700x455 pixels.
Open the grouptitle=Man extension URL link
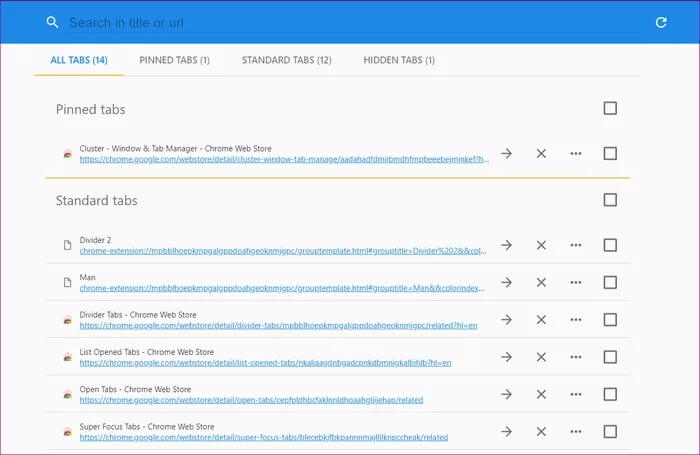[282, 288]
